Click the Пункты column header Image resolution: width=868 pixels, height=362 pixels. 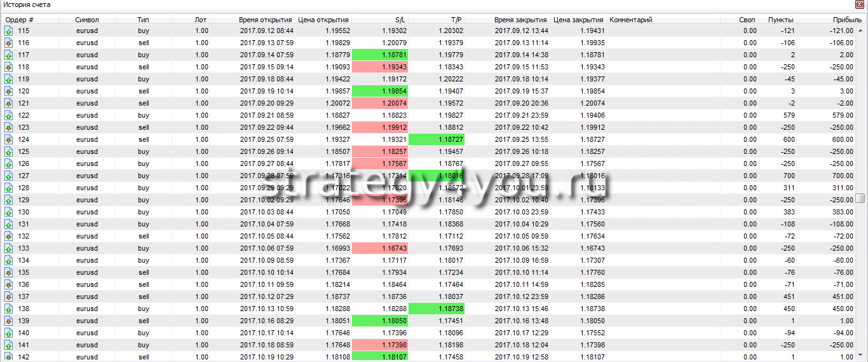pos(780,20)
